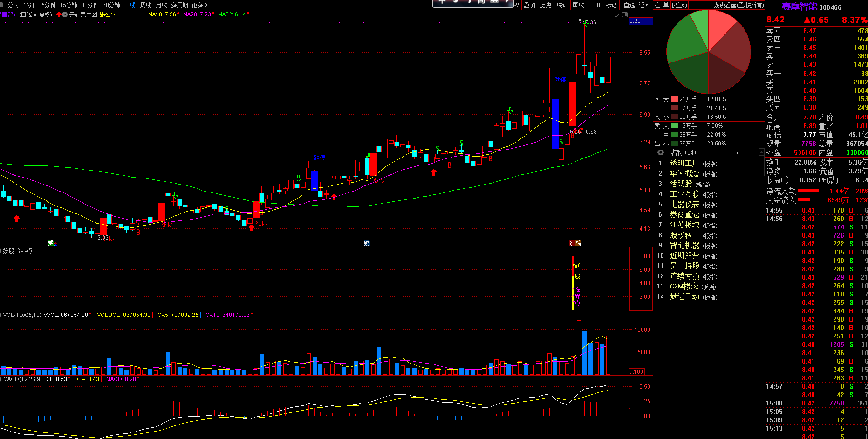Switch to the 30分钟 period tab

coord(89,5)
